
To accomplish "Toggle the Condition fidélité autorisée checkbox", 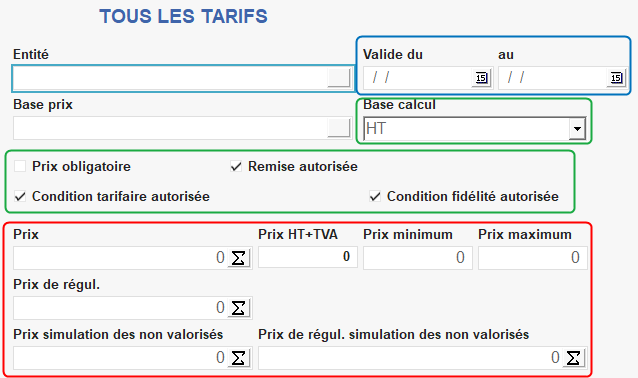I will 375,197.
